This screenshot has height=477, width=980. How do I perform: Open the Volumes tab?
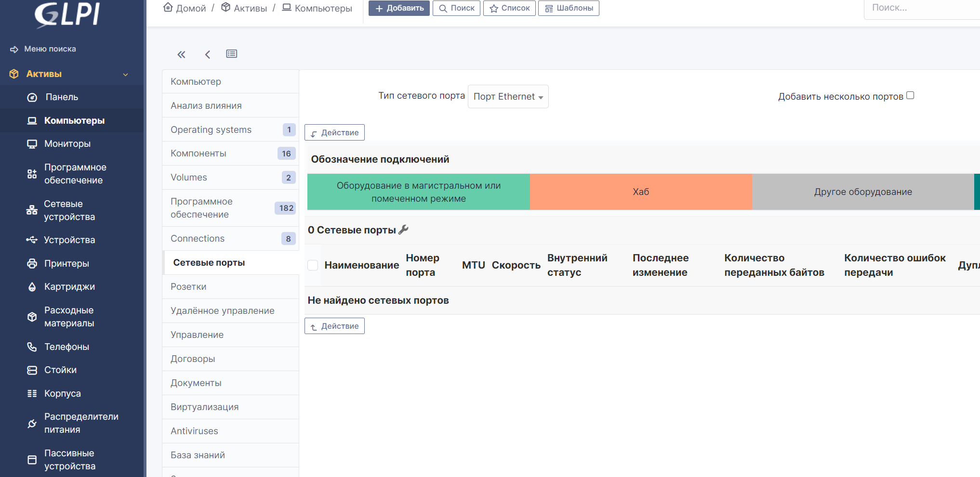point(230,178)
